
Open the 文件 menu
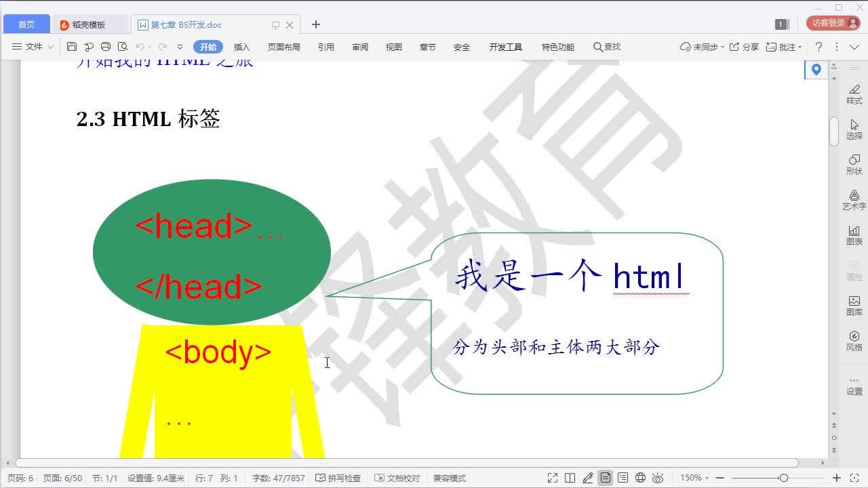tap(33, 47)
